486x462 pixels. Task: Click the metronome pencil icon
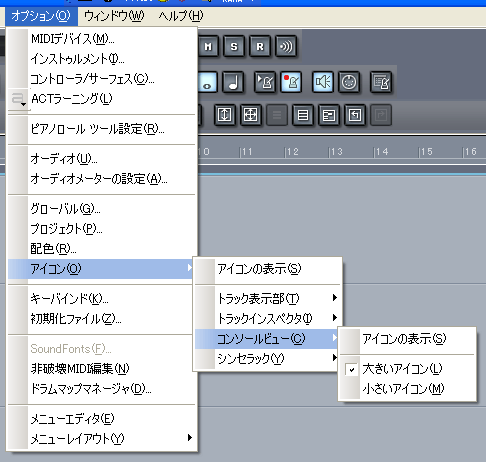click(x=265, y=82)
